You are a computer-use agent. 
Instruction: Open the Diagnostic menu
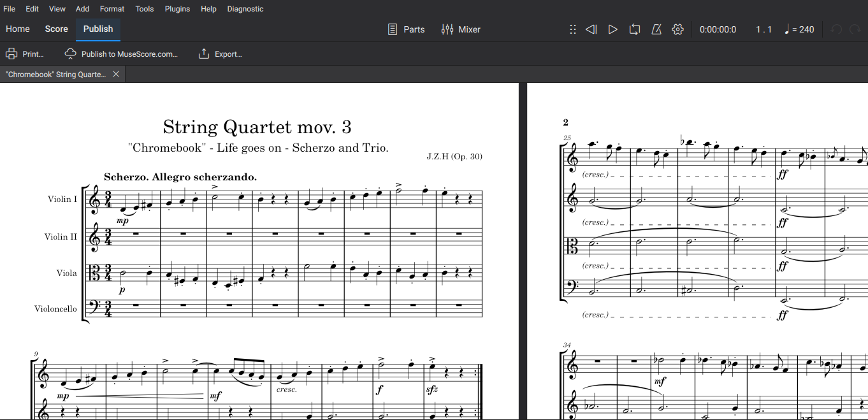point(245,9)
